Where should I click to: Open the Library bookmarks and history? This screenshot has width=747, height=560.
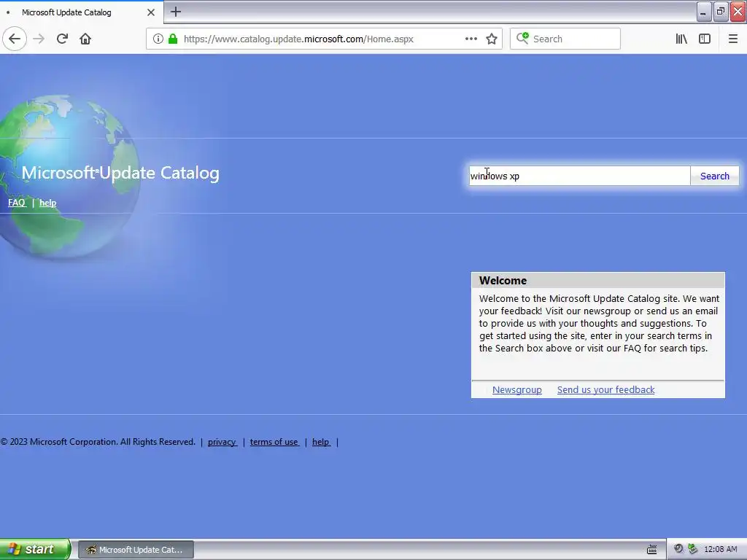point(681,39)
